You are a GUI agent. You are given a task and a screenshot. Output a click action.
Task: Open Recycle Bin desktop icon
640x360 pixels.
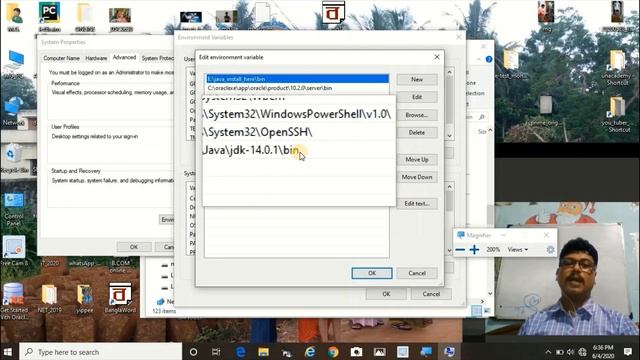click(14, 159)
